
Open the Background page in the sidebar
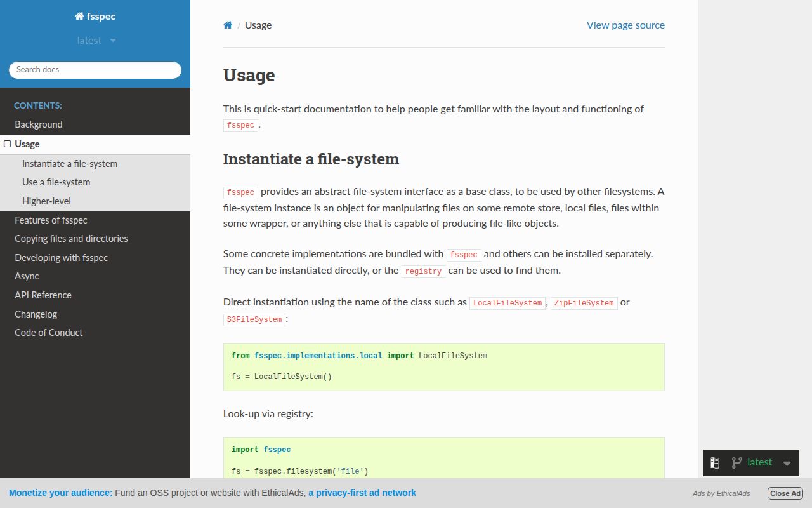click(95, 124)
